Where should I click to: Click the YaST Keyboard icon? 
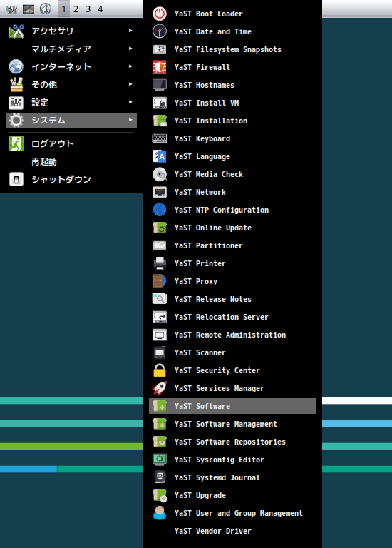(160, 138)
